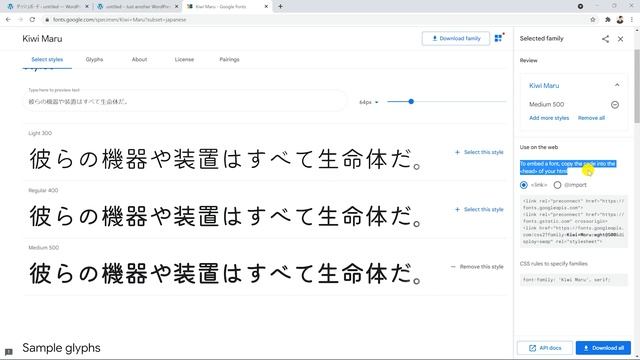Close the first WordPress browser tab
The image size is (640, 360).
87,7
